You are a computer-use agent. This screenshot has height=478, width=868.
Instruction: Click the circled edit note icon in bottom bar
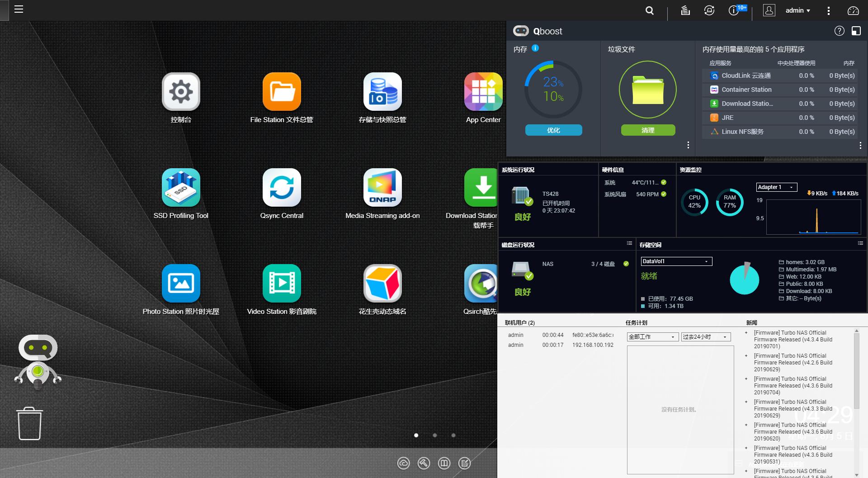point(464,463)
